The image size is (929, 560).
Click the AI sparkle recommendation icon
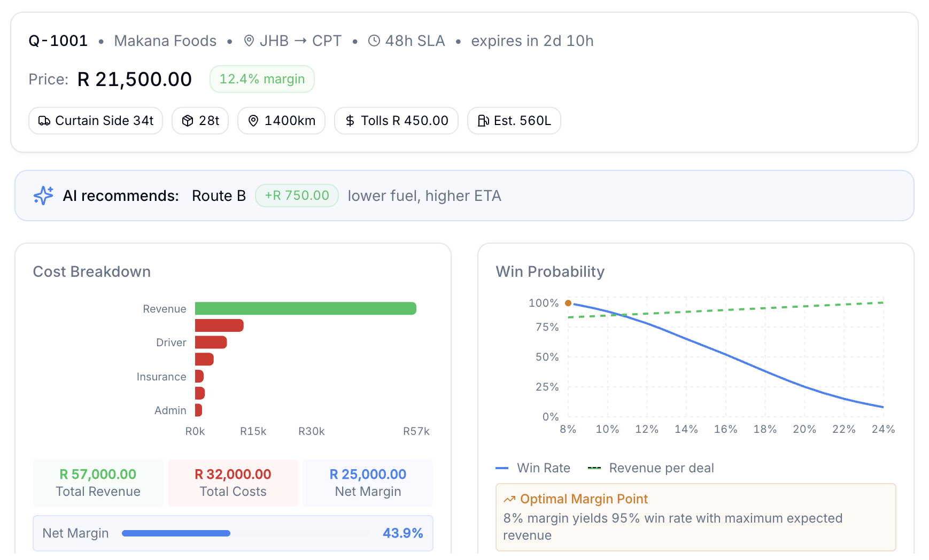click(x=43, y=196)
